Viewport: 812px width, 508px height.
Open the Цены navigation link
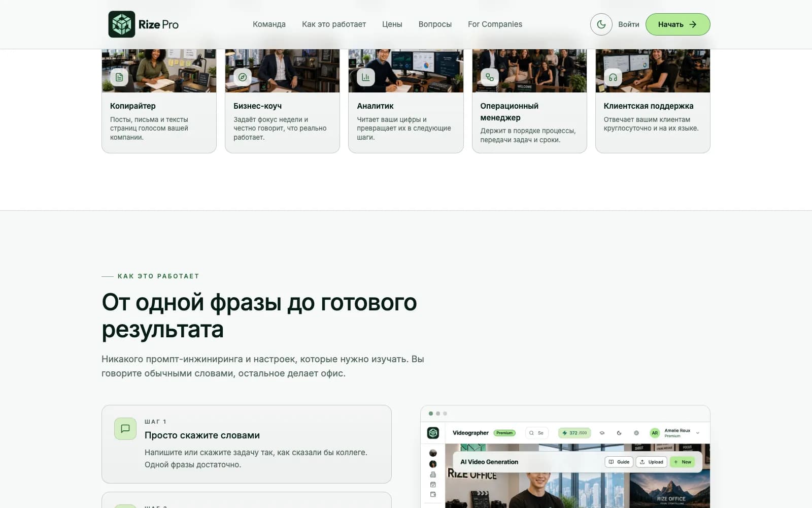coord(392,24)
